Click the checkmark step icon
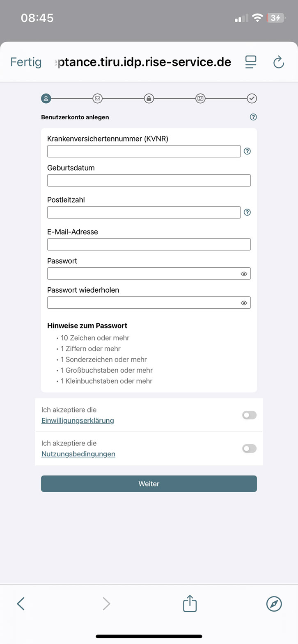298x644 pixels. pos(252,98)
